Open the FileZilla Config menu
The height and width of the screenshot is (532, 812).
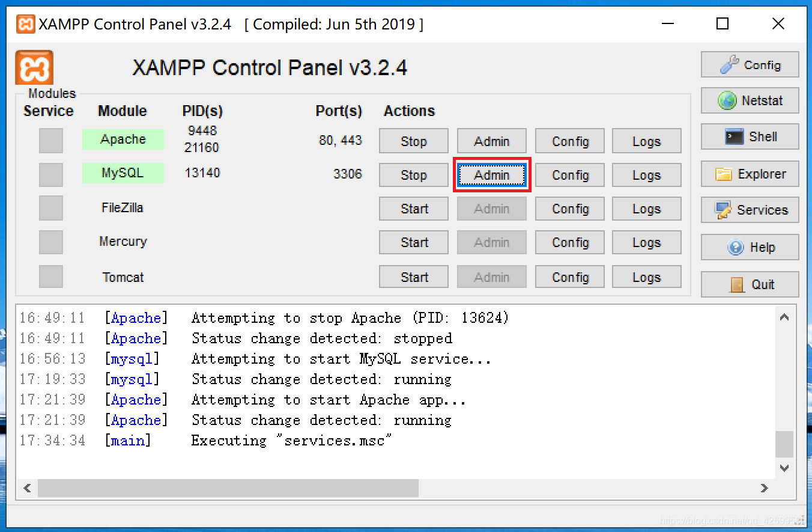[x=570, y=209]
